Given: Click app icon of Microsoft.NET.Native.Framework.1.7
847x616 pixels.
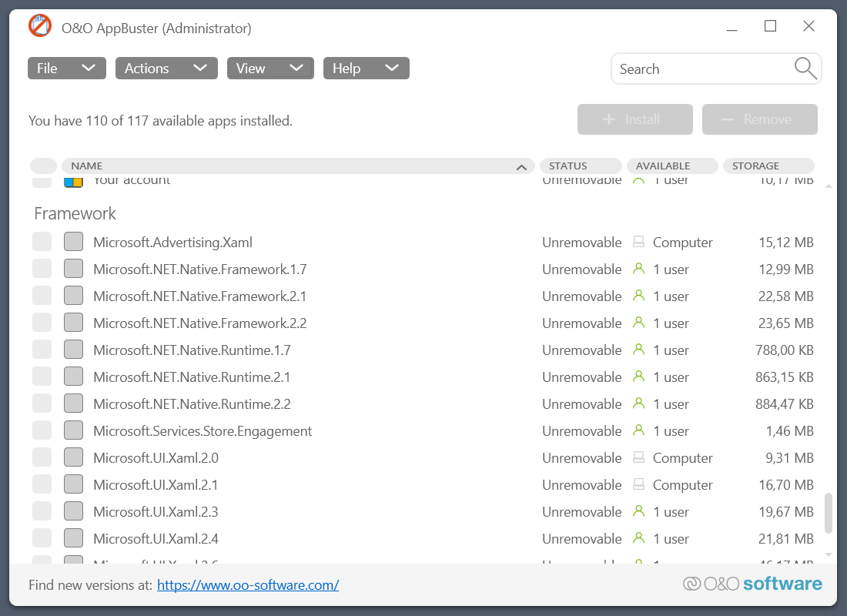Looking at the screenshot, I should 73,269.
